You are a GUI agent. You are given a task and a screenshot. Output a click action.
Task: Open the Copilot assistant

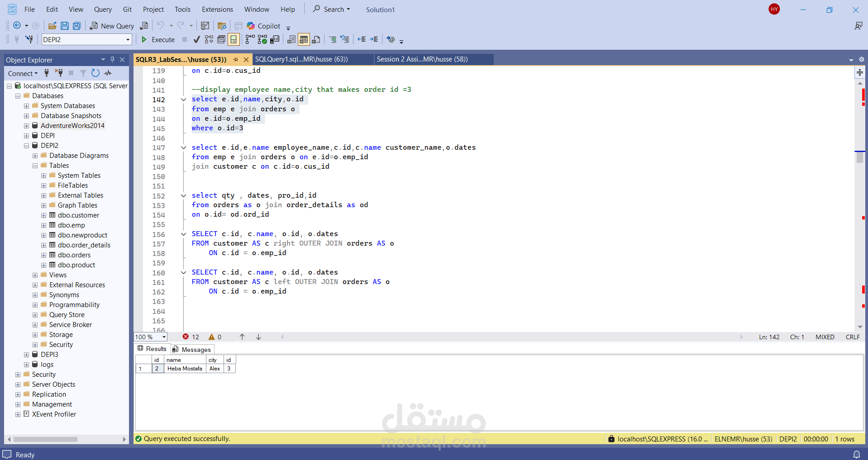pos(264,26)
